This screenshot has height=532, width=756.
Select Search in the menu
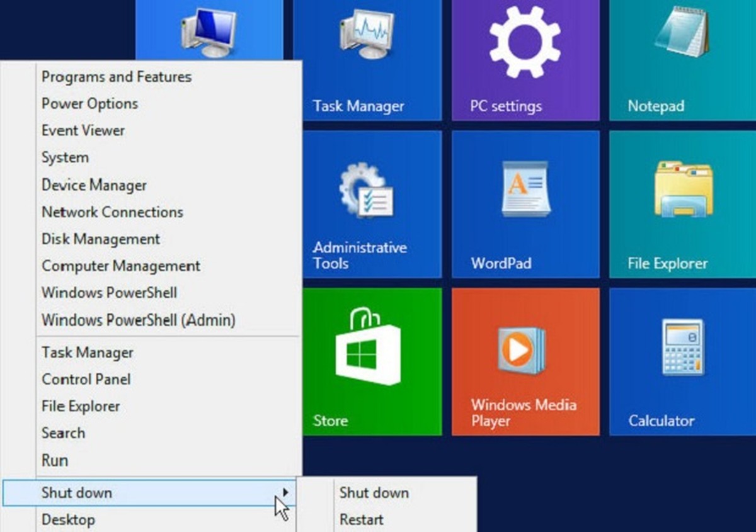(63, 433)
